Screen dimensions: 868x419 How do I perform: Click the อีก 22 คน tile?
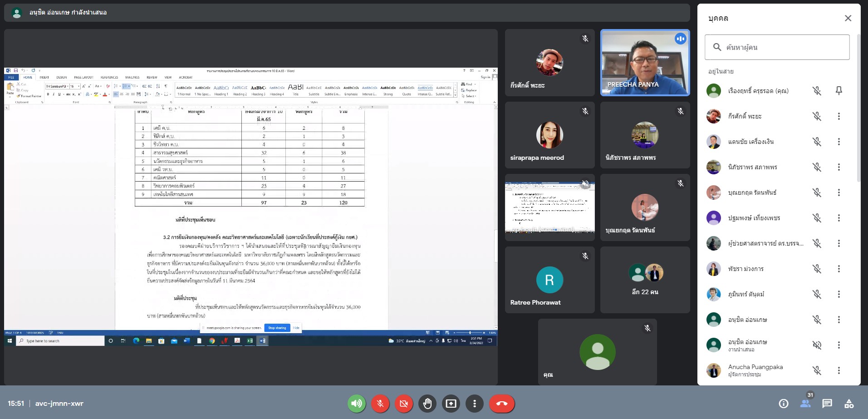tap(645, 280)
